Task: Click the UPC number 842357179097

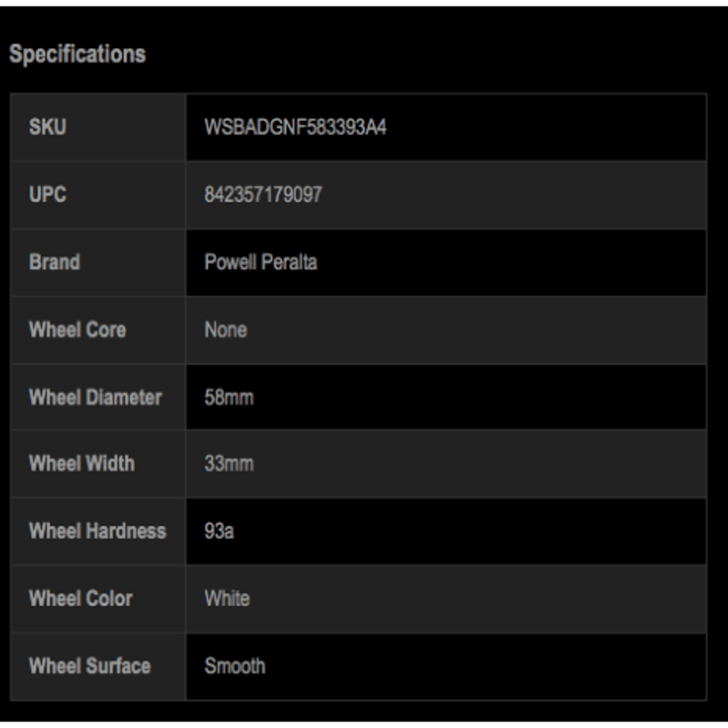Action: (x=264, y=195)
